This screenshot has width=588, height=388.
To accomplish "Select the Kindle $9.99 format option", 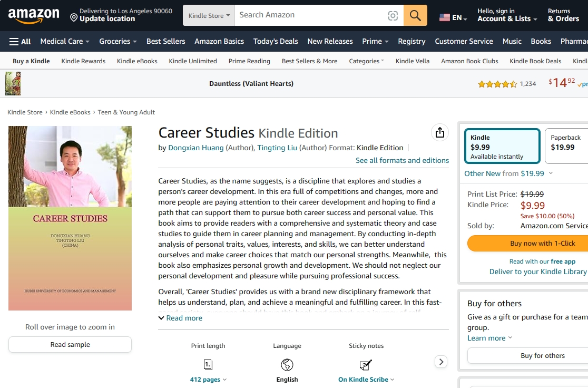I will 502,147.
